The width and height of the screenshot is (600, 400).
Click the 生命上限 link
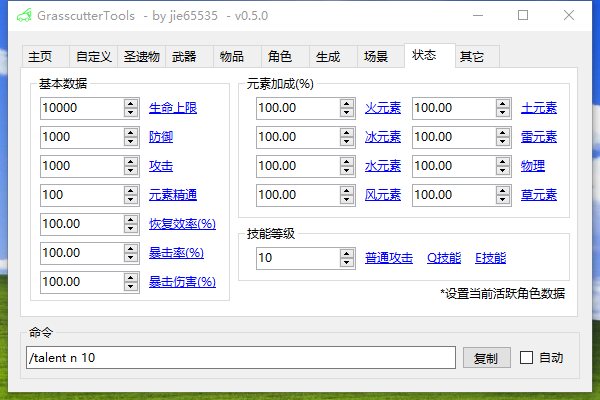173,108
